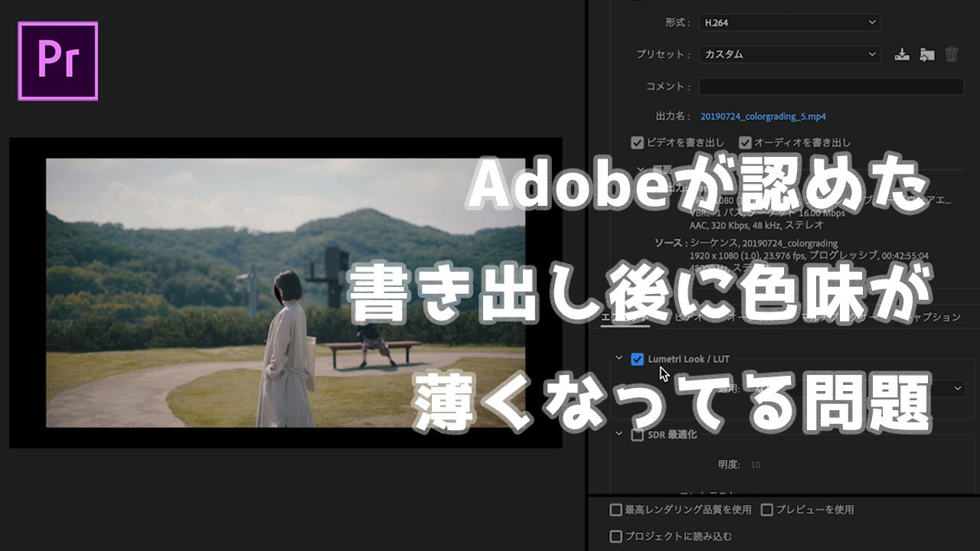Click the save preset icon
This screenshot has width=980, height=551.
(902, 54)
